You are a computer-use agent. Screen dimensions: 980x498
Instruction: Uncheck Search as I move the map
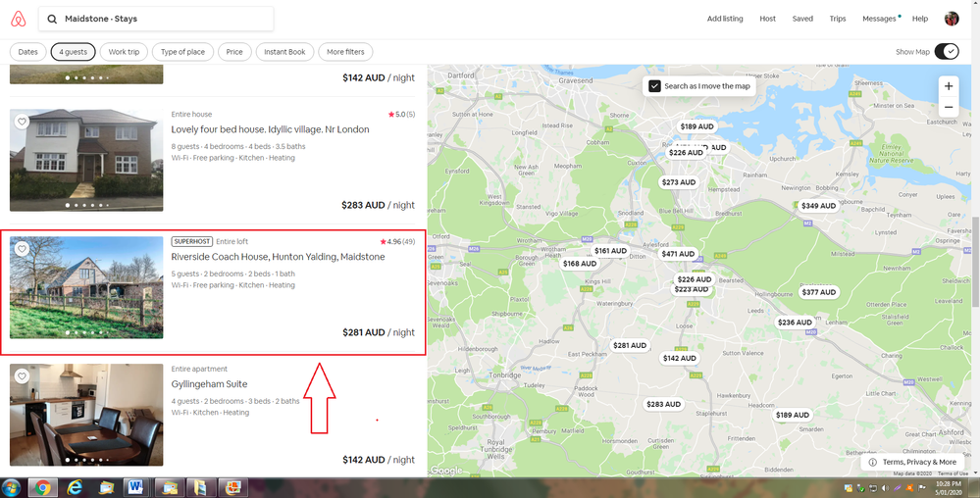point(654,86)
